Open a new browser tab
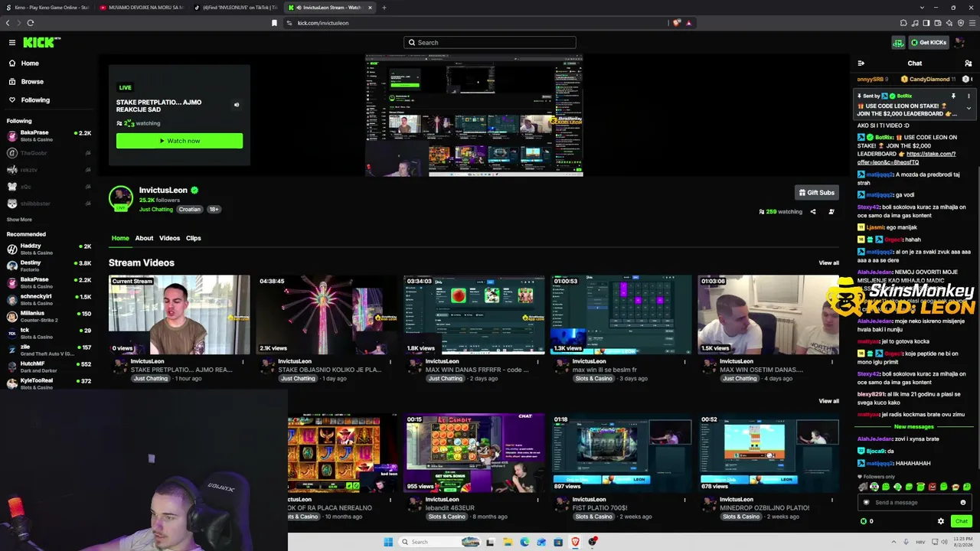This screenshot has height=551, width=980. (x=384, y=8)
